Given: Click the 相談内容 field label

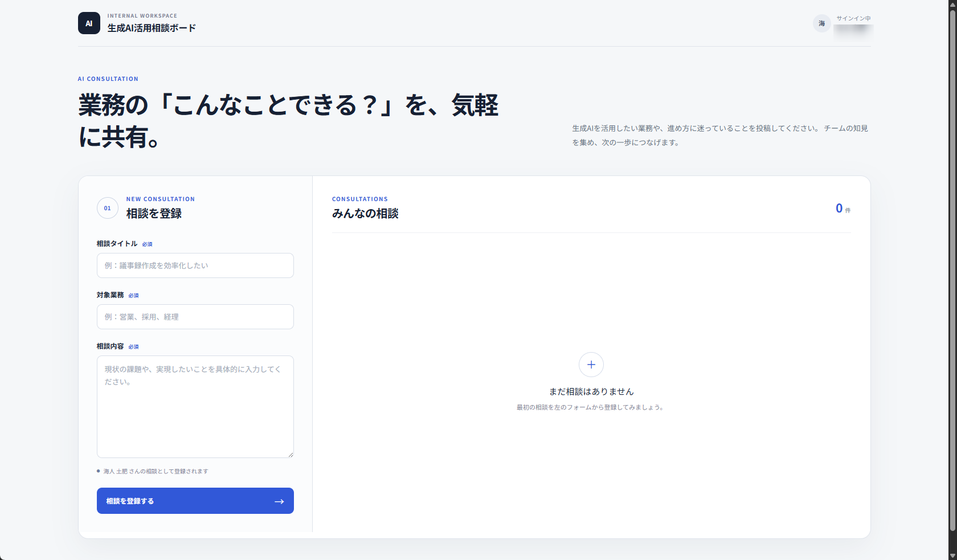Looking at the screenshot, I should tap(110, 346).
